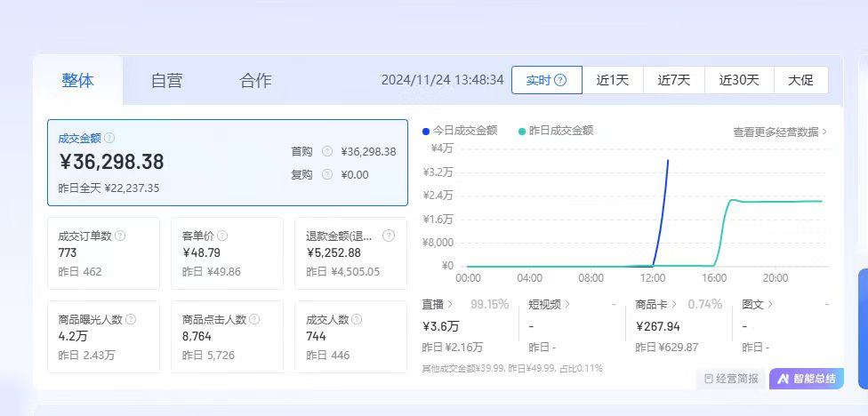
Task: Click the timestamp 2024/11/24 13:48:34
Action: click(443, 80)
